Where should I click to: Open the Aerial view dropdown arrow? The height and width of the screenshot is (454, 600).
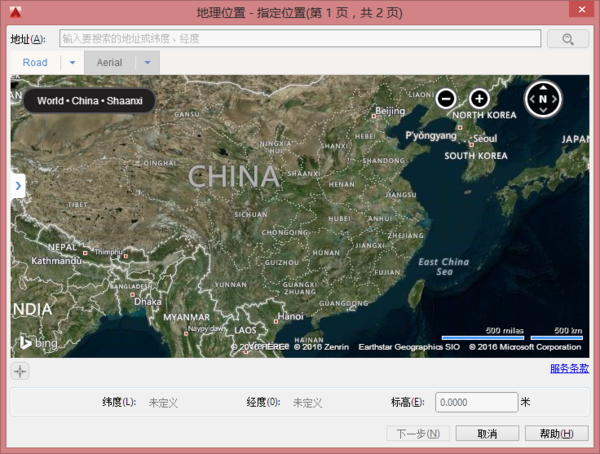pos(147,62)
